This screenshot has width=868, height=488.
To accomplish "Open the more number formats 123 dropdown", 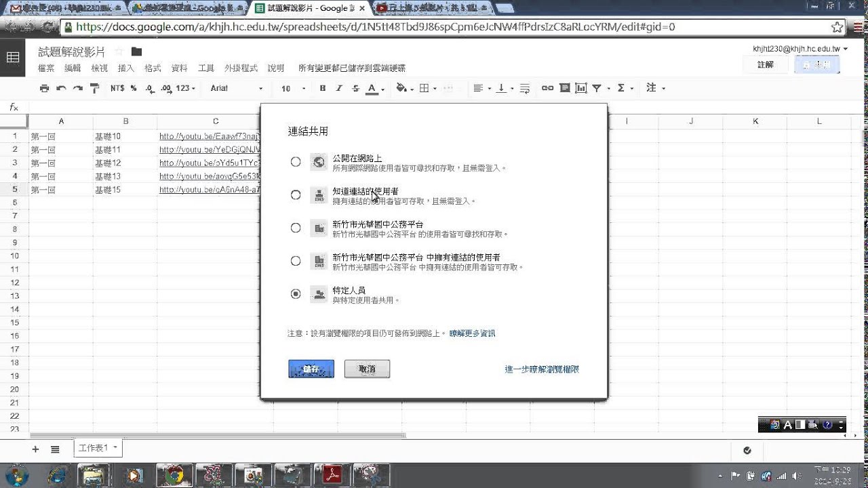I will 186,88.
